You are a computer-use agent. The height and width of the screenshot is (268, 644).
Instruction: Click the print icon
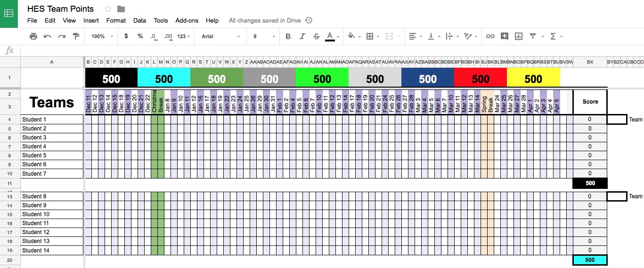[33, 36]
